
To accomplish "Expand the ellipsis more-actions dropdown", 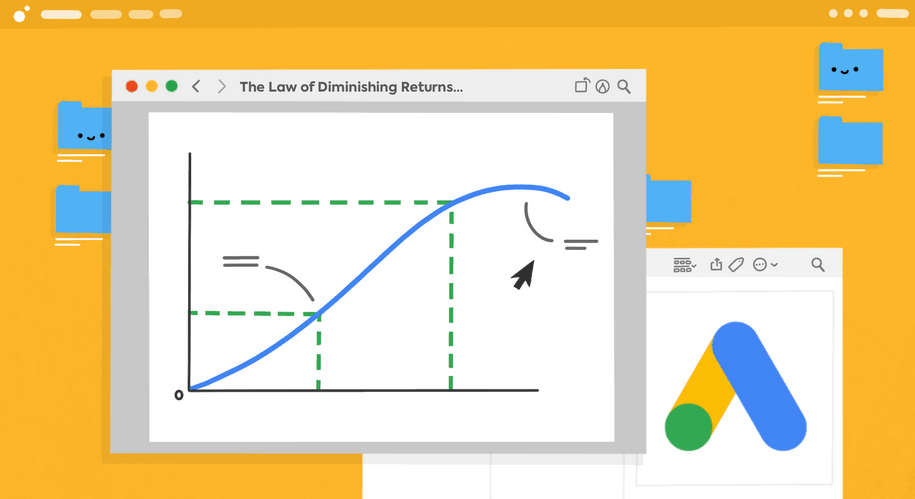I will point(765,265).
